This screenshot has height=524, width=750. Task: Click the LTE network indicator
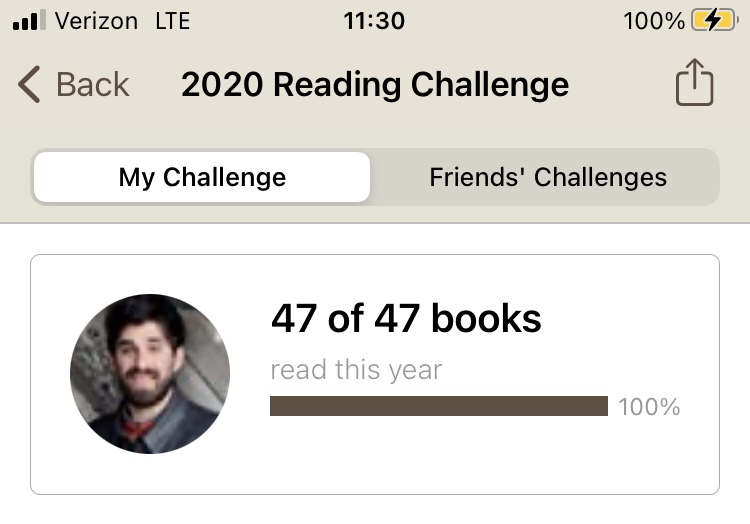click(x=172, y=20)
